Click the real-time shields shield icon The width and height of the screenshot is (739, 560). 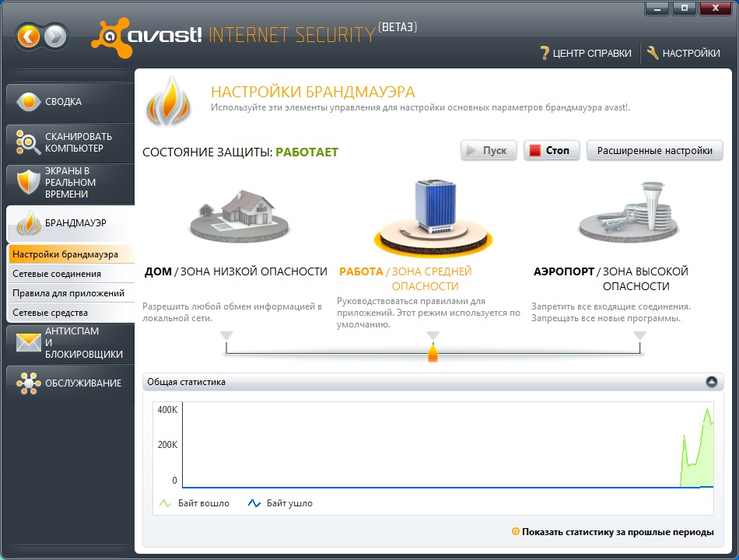[x=28, y=182]
